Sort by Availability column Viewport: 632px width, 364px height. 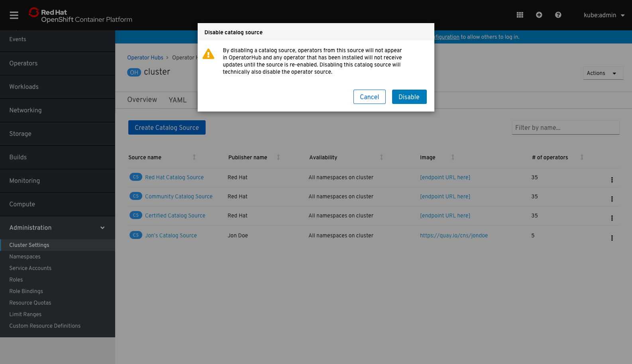click(x=381, y=157)
